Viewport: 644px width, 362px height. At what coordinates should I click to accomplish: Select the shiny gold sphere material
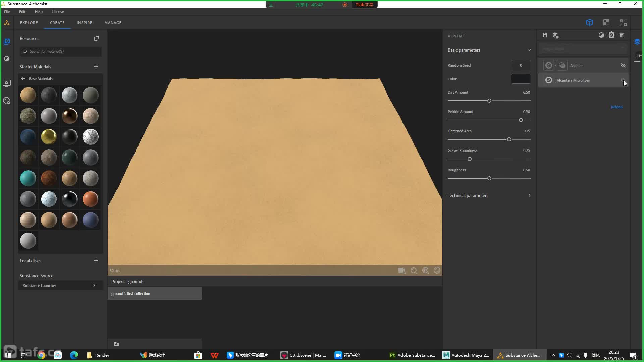click(49, 136)
